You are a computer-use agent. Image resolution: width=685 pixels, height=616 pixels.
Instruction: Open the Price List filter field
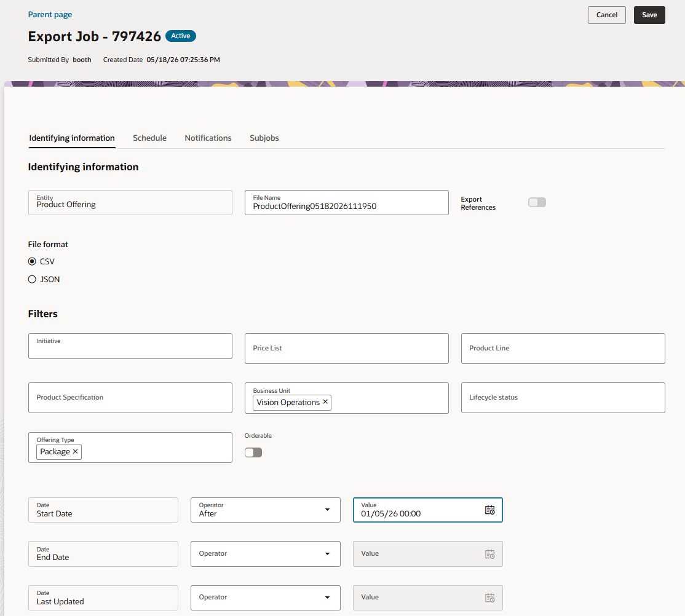point(346,348)
